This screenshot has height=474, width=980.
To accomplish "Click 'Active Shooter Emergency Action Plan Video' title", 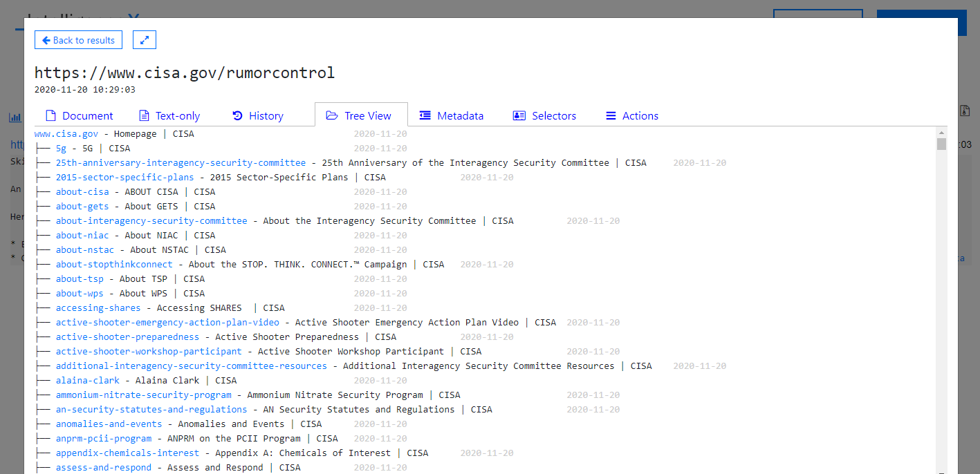I will [x=407, y=323].
